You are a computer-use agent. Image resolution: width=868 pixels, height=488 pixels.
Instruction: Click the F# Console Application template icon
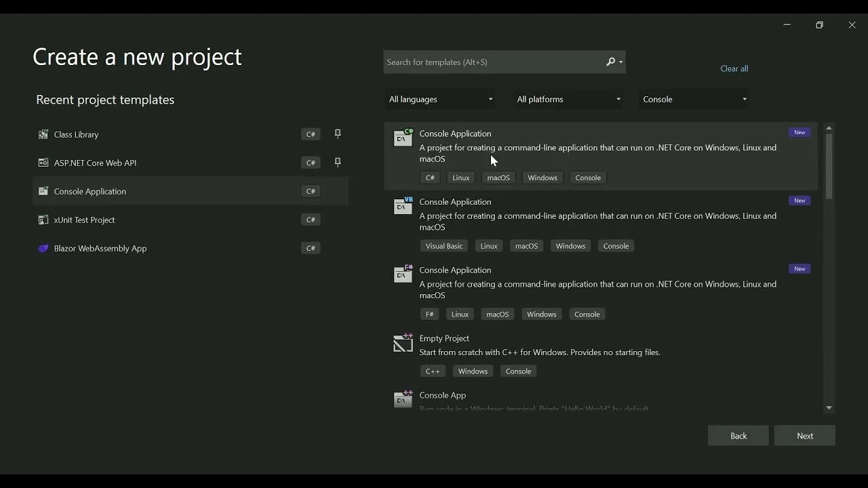[x=403, y=274]
